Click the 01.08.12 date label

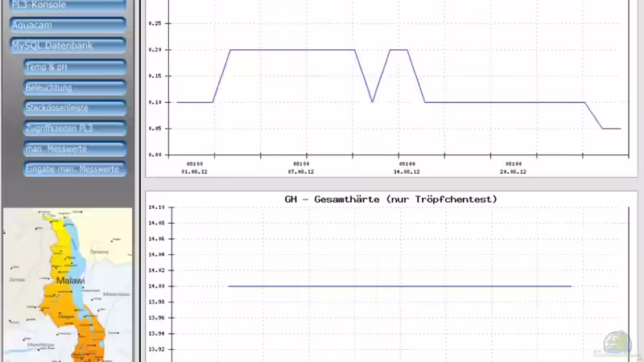pos(196,171)
